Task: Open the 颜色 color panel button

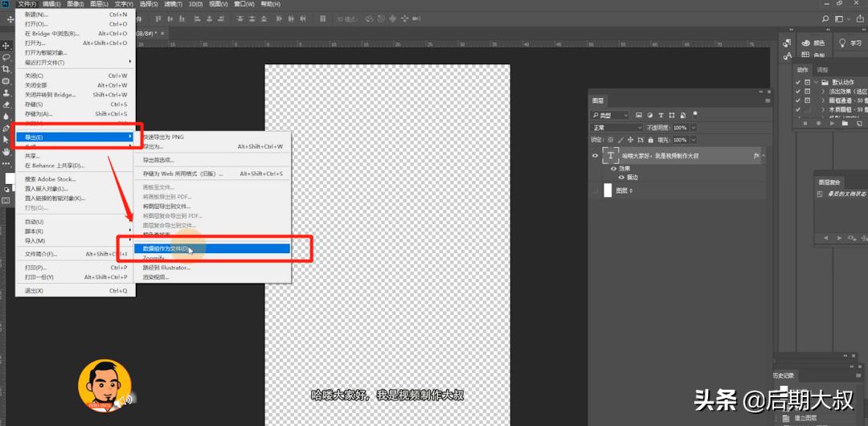Action: point(813,43)
